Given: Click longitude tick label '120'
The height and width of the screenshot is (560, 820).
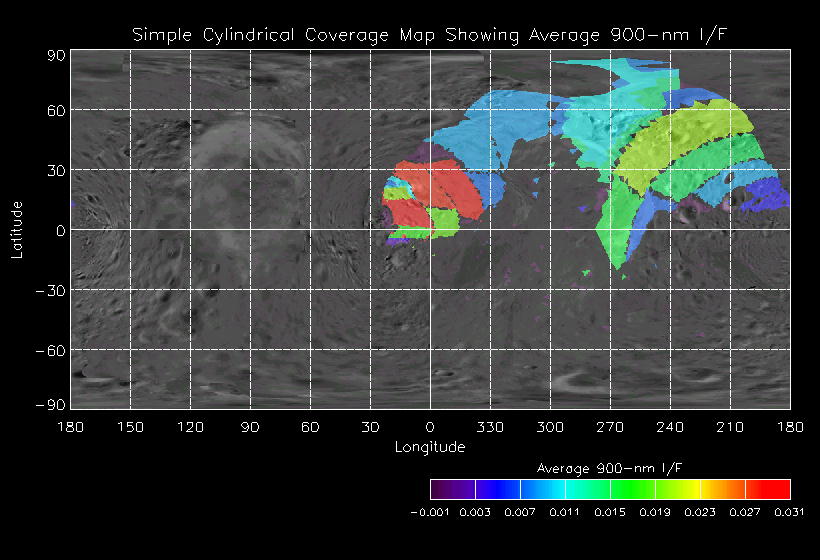Looking at the screenshot, I should [x=190, y=427].
